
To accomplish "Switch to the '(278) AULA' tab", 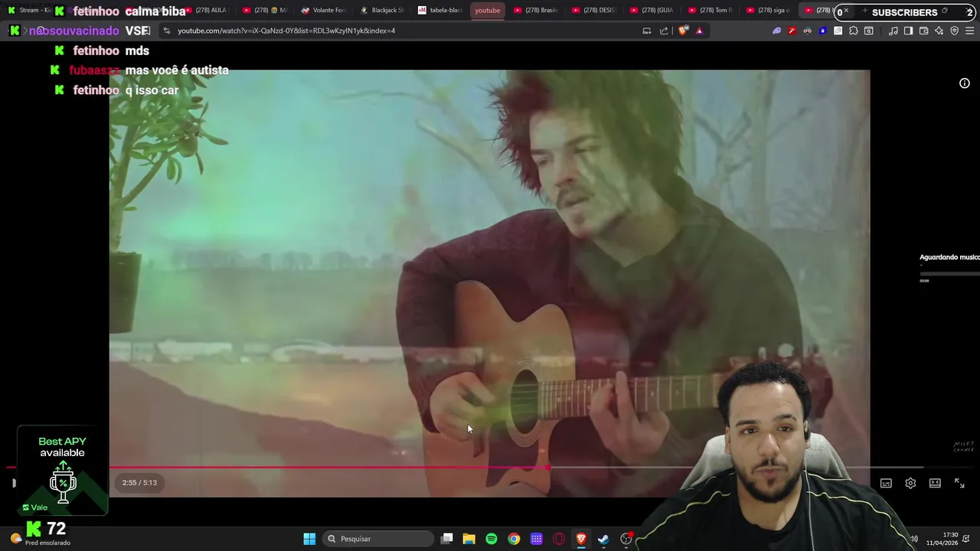I will [207, 10].
